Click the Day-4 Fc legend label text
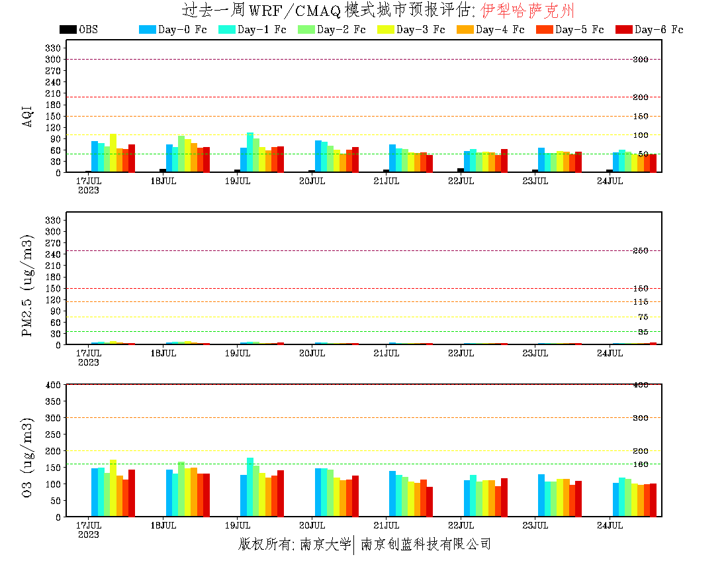 click(500, 30)
